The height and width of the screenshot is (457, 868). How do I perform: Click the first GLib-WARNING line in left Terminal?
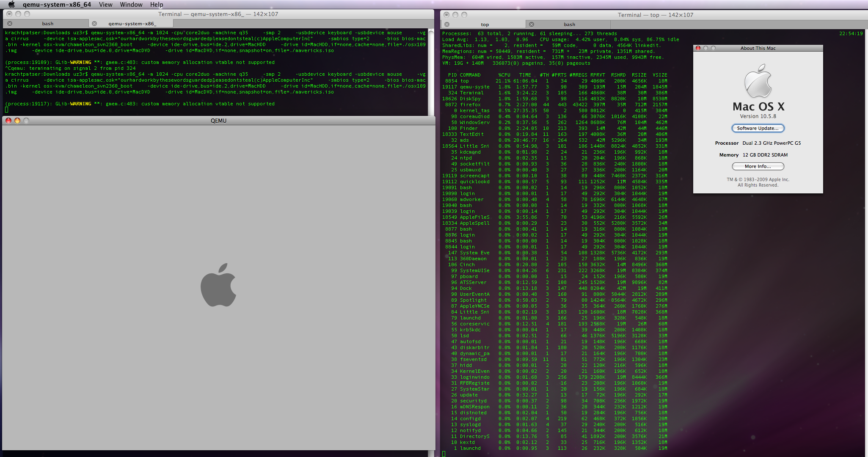[x=140, y=62]
